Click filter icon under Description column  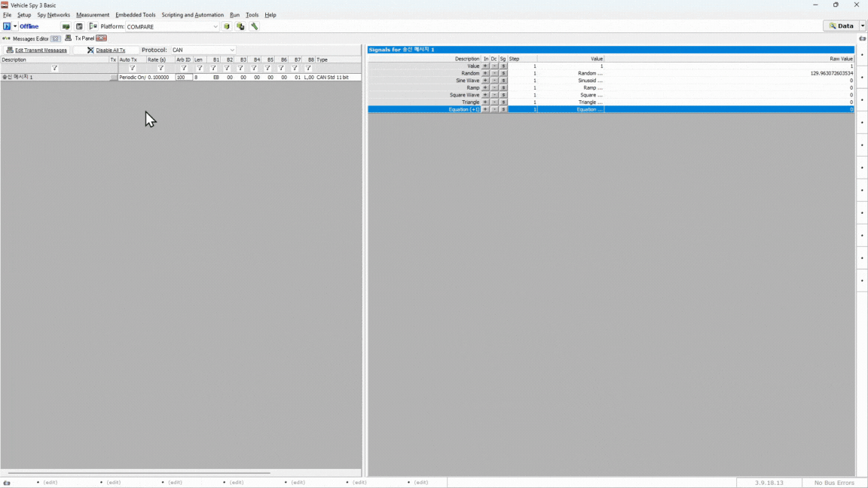pos(54,69)
